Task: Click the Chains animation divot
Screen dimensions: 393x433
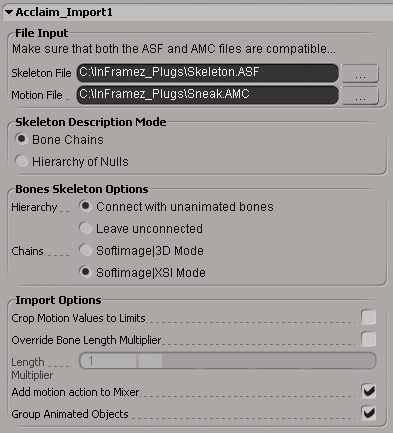Action: pos(58,255)
